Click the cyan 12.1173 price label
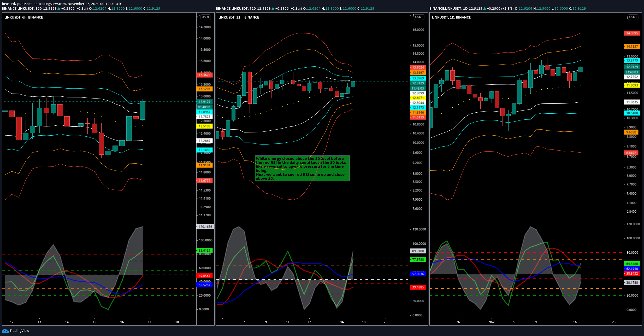The height and width of the screenshot is (336, 644). (418, 107)
